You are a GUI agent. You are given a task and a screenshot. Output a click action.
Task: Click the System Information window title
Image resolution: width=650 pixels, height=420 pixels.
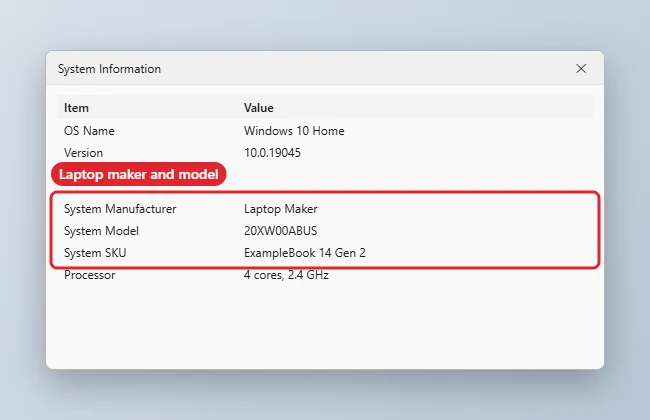click(x=109, y=69)
